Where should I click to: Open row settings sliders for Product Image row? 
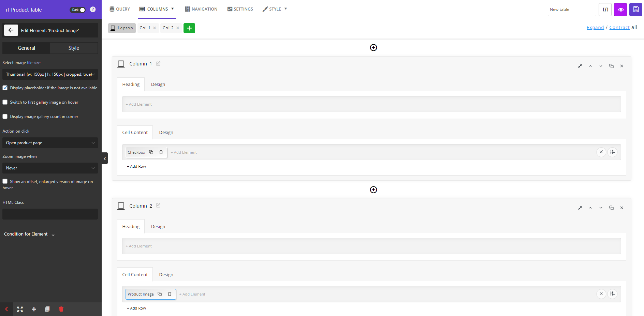tap(612, 294)
